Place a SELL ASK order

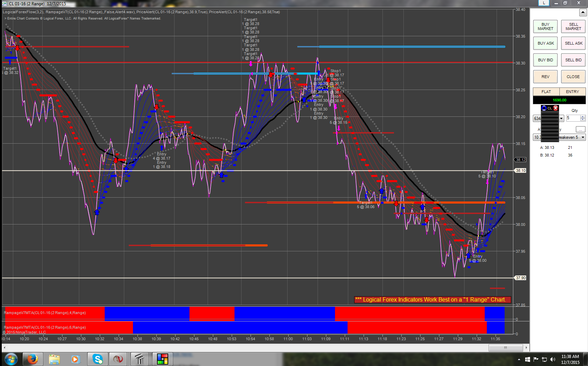point(573,43)
